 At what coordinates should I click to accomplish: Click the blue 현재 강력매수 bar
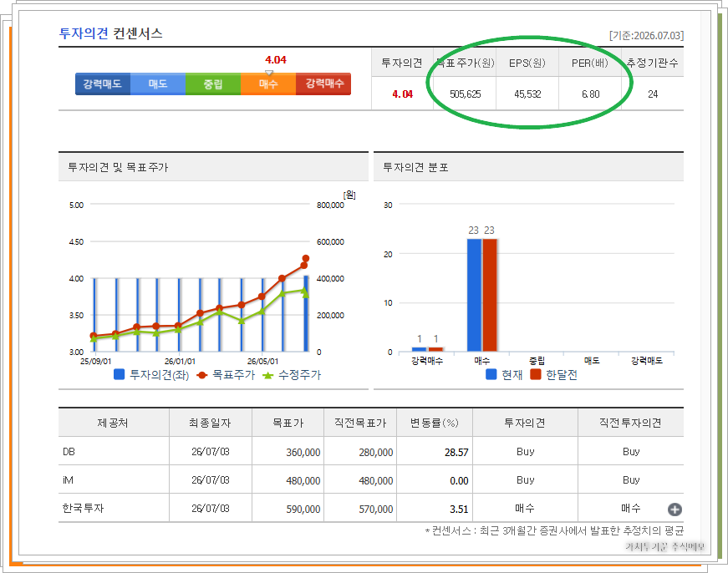coord(420,349)
